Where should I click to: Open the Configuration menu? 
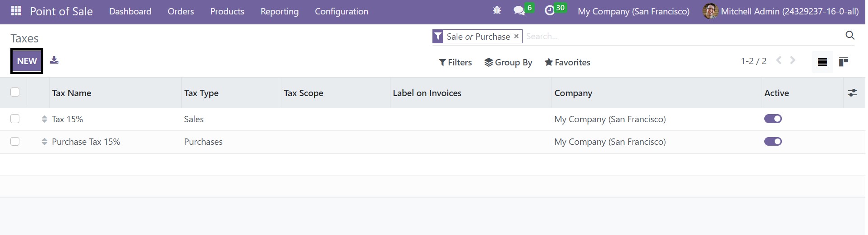pyautogui.click(x=341, y=11)
